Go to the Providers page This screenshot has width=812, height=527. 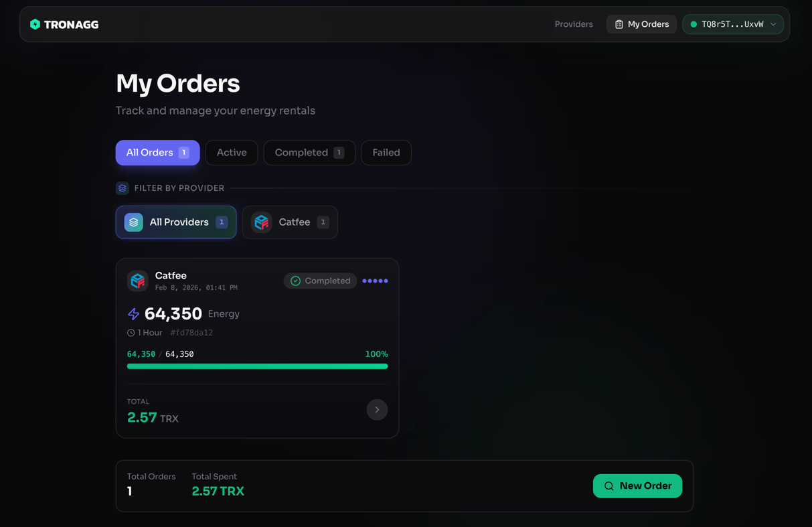click(x=574, y=24)
